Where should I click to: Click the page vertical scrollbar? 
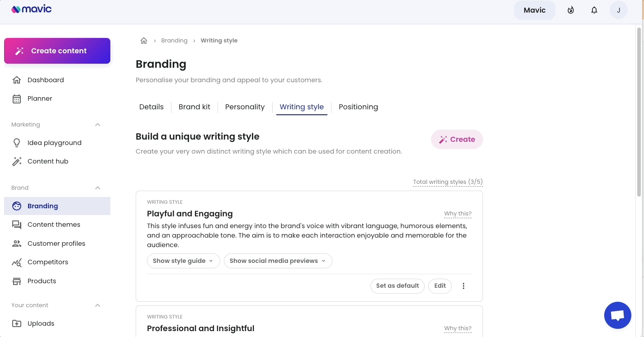(639, 112)
